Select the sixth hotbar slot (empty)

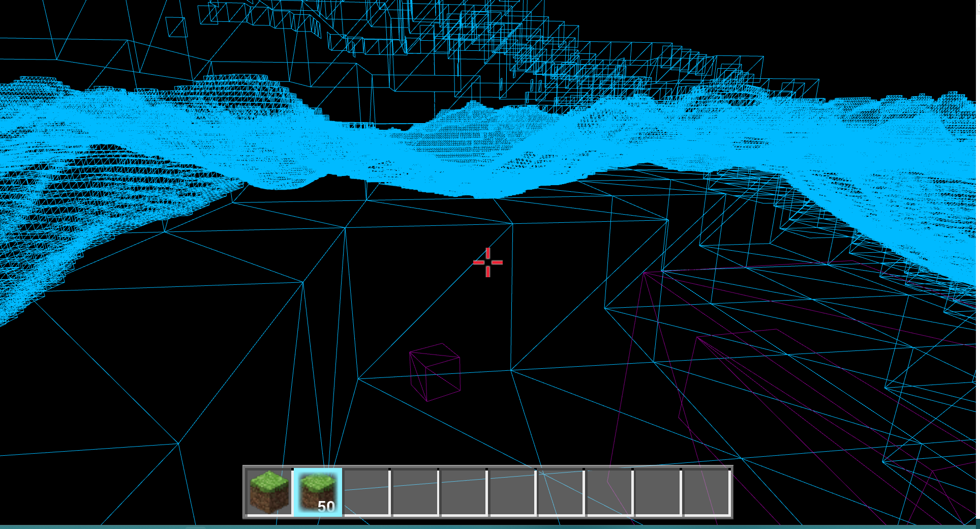513,492
